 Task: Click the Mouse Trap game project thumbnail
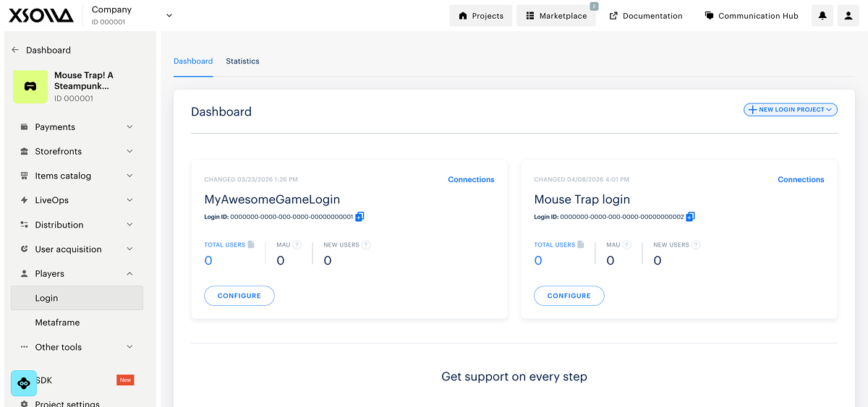pos(30,87)
